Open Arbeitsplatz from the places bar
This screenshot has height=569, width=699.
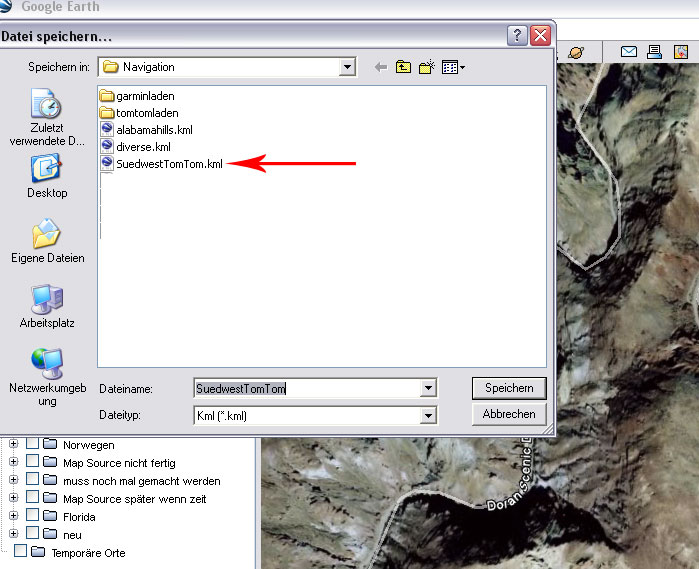pos(47,305)
